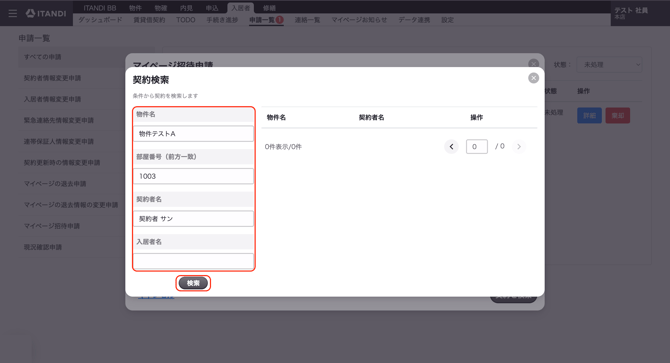Screen dimensions: 670x363
Task: Open マイページお知らせ in the sub navigation
Action: [x=359, y=20]
